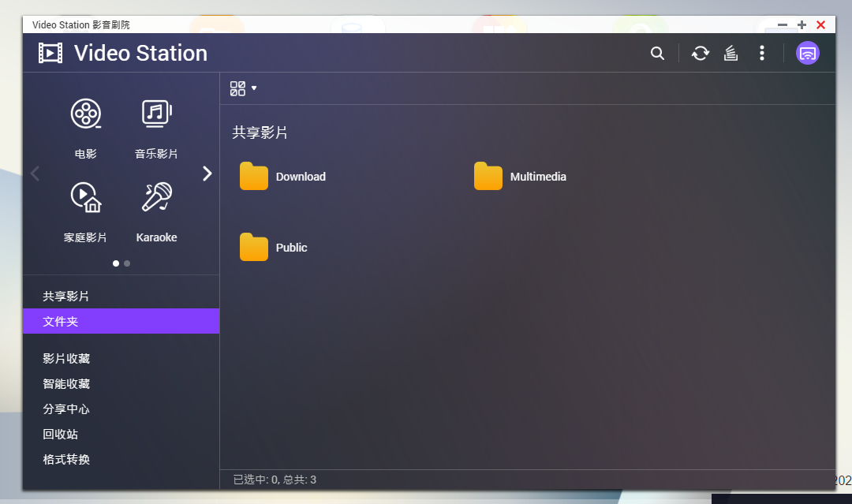The image size is (852, 504).
Task: Open the 家庭影片 home video icon
Action: point(86,197)
